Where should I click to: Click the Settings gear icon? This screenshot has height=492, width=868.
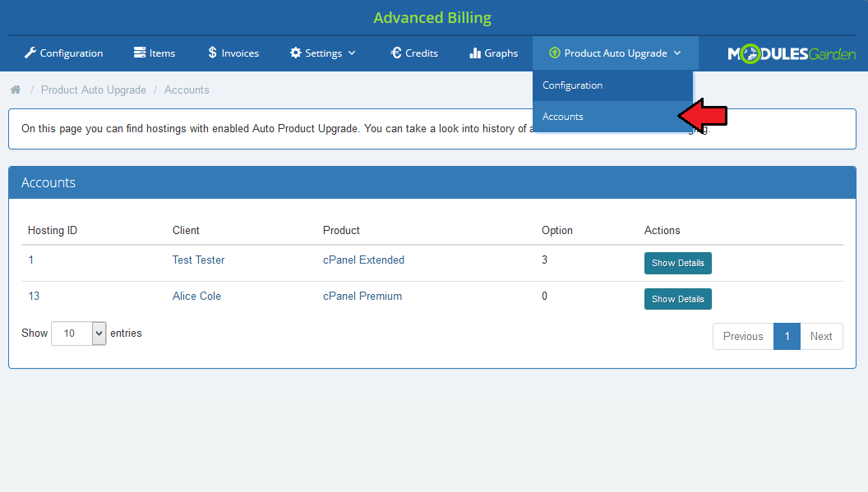(x=296, y=53)
